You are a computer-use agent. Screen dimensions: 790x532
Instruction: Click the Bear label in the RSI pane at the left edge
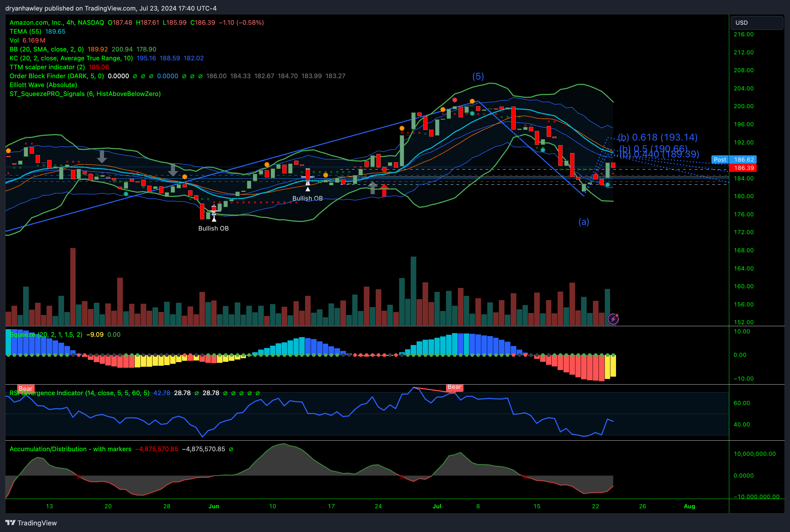coord(25,389)
